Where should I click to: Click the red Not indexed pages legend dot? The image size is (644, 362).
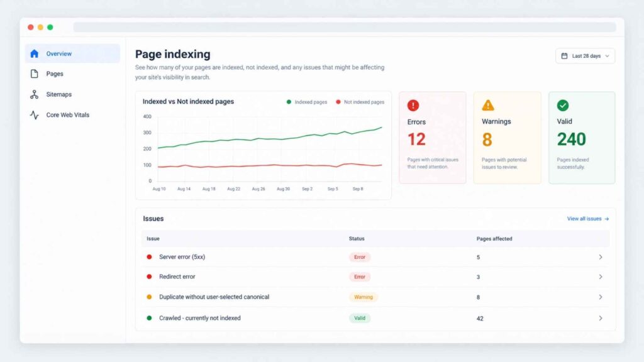(x=338, y=102)
